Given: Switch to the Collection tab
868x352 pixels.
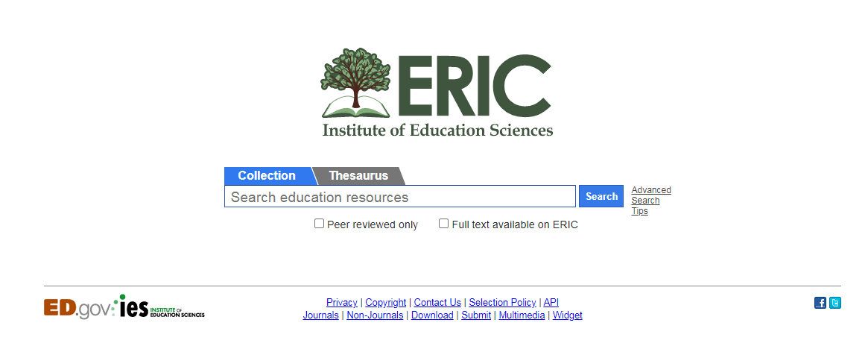Looking at the screenshot, I should tap(267, 176).
